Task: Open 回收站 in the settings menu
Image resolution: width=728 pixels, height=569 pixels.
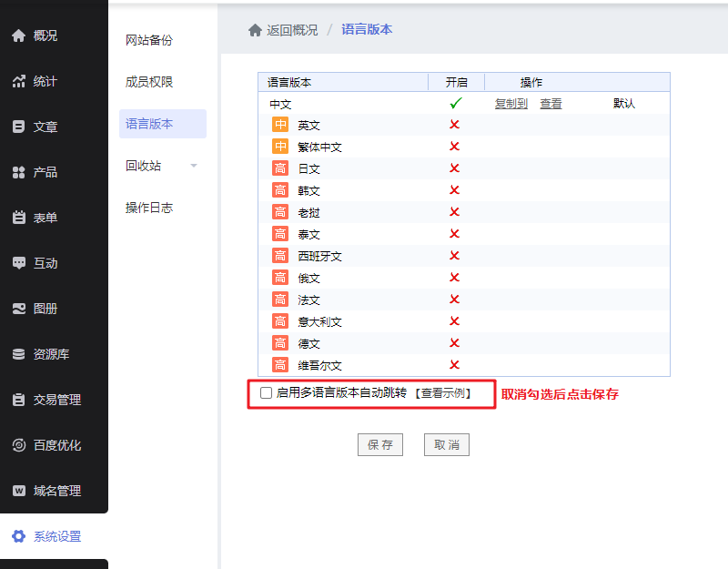Action: [x=143, y=166]
